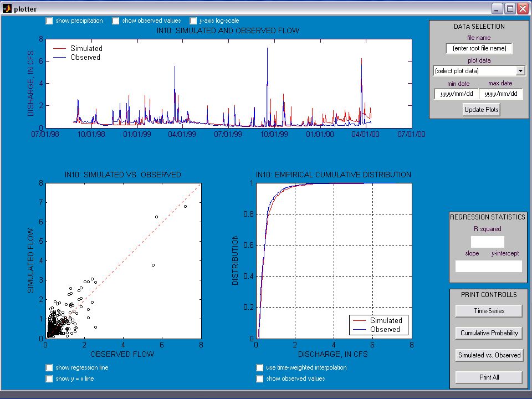The width and height of the screenshot is (532, 399).
Task: Maximize the plotter window
Action: tap(510, 8)
